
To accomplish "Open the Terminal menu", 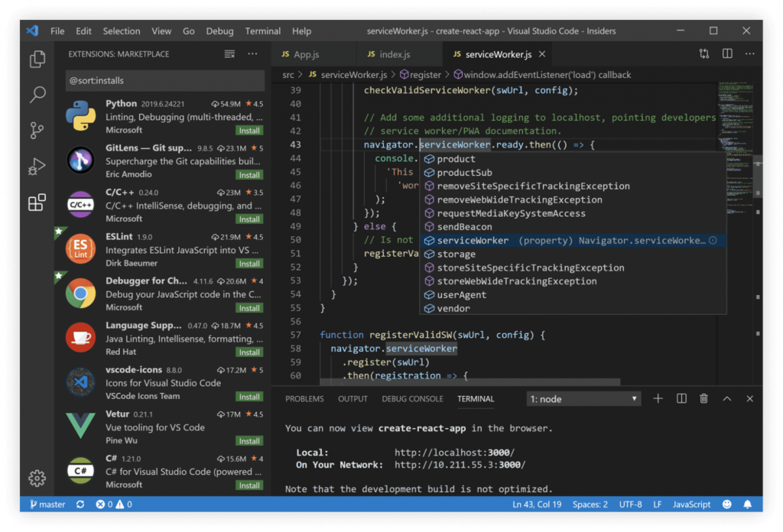I will (262, 31).
